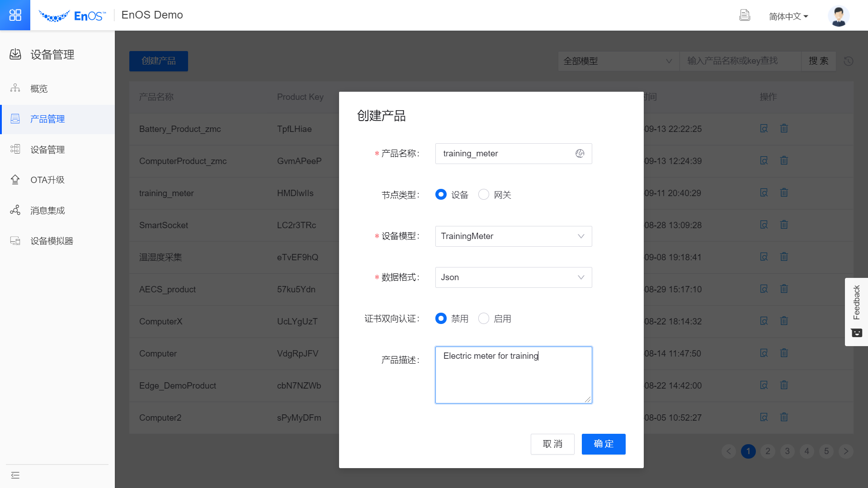This screenshot has height=488, width=868.
Task: Go to OTA升级 section
Action: point(47,179)
